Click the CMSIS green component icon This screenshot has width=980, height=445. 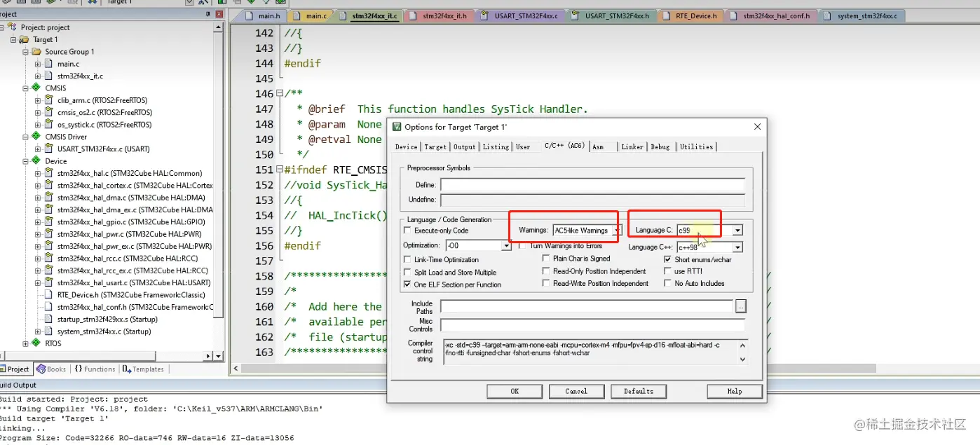click(36, 88)
